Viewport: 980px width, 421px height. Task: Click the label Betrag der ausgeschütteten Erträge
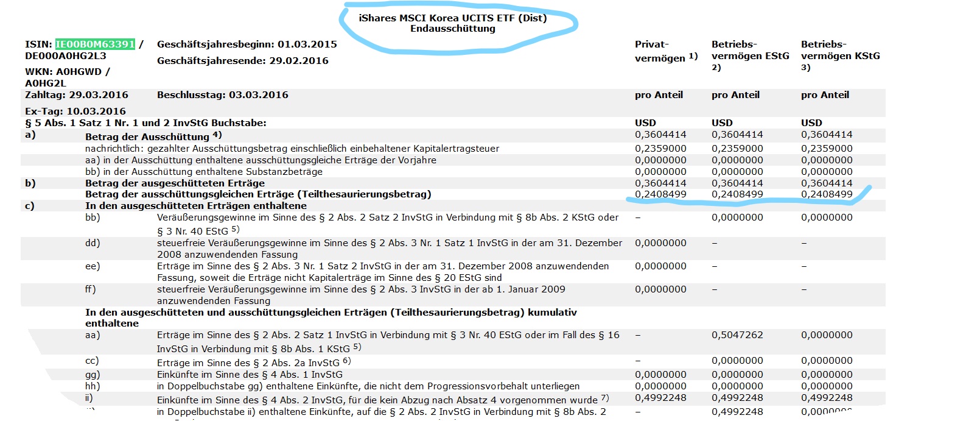point(175,183)
